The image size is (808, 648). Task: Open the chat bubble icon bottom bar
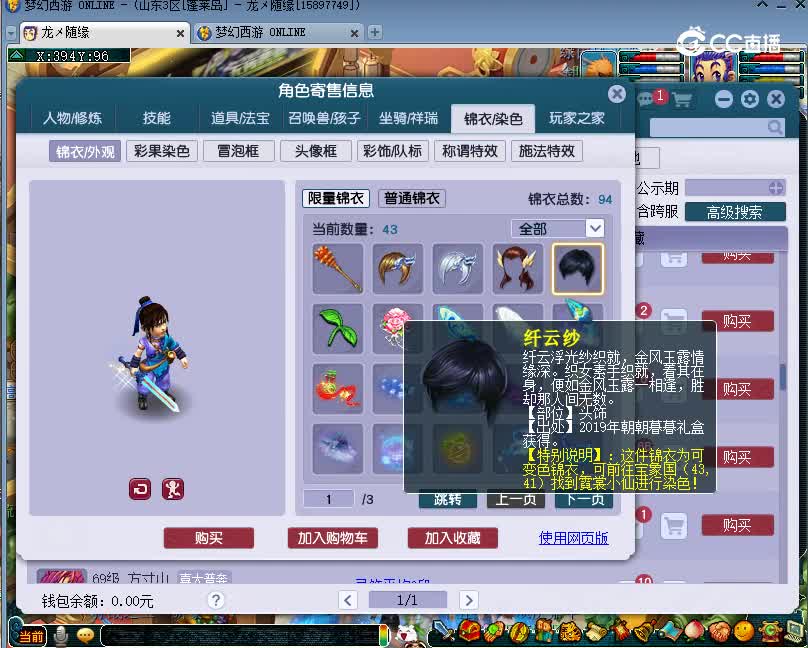pos(85,635)
